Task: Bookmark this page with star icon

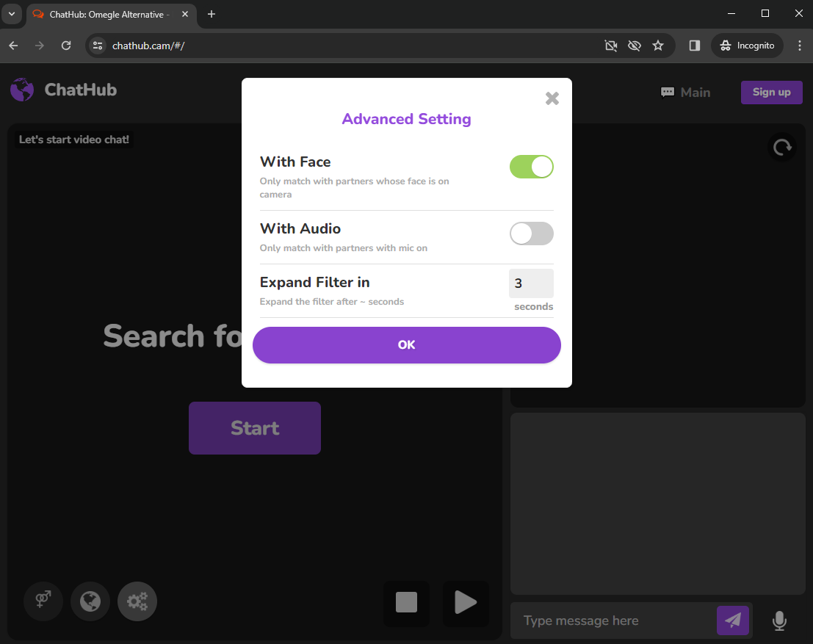Action: click(x=658, y=46)
